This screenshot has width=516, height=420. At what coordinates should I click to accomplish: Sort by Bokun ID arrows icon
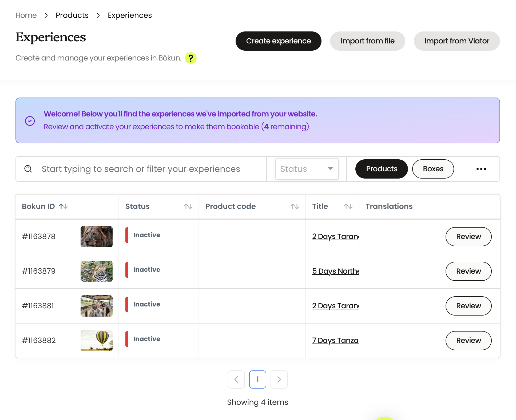click(63, 206)
